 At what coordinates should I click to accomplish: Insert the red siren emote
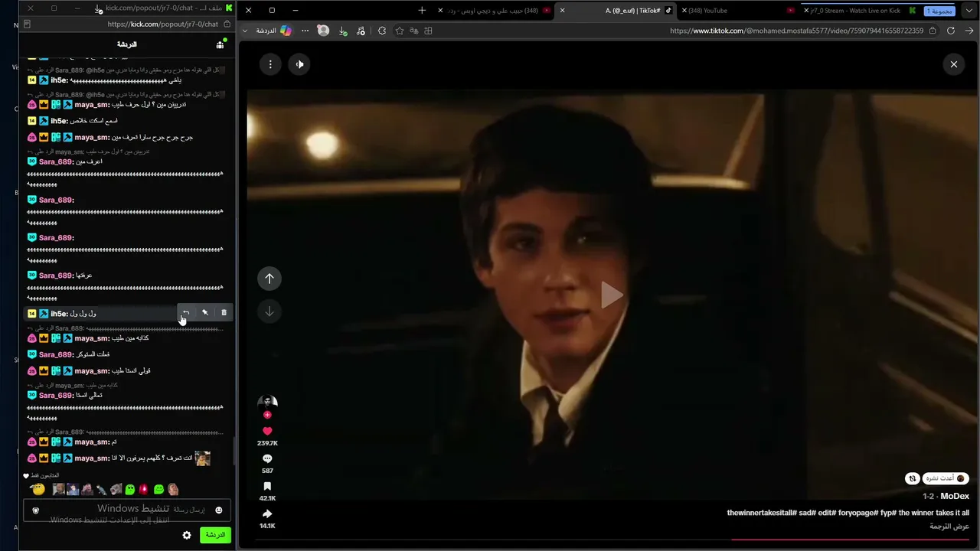(x=143, y=489)
